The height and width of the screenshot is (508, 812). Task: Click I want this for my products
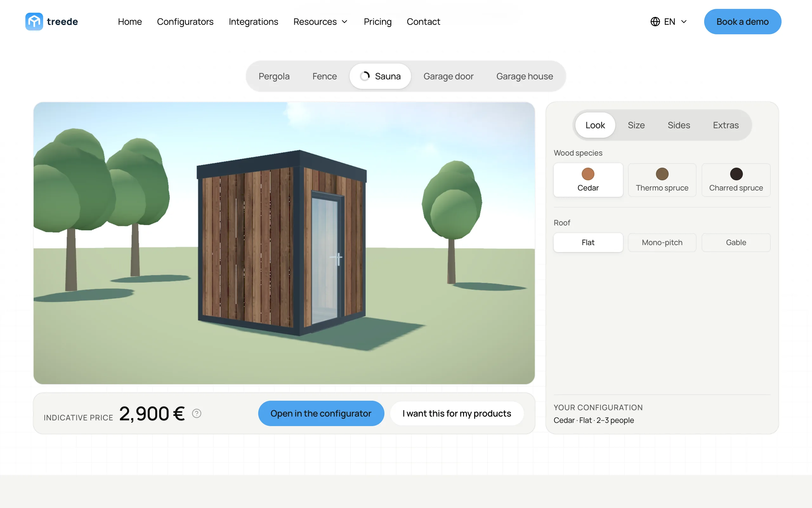coord(457,413)
